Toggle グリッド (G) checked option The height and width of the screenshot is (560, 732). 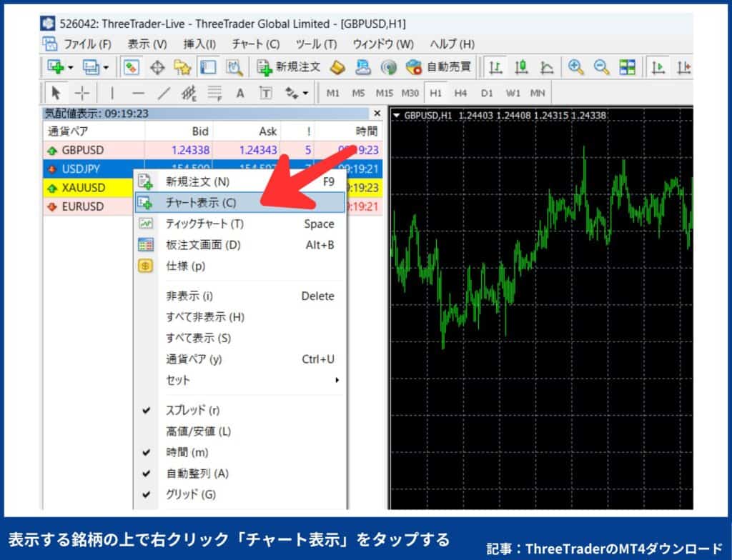(x=240, y=495)
